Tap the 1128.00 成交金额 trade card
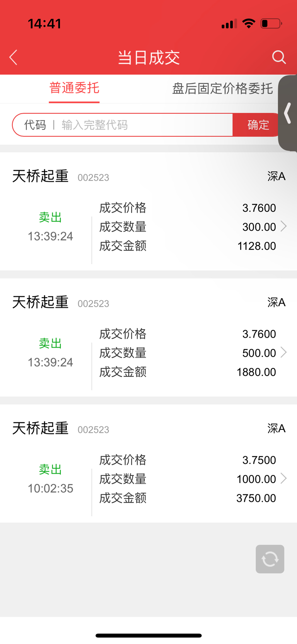 click(x=148, y=211)
